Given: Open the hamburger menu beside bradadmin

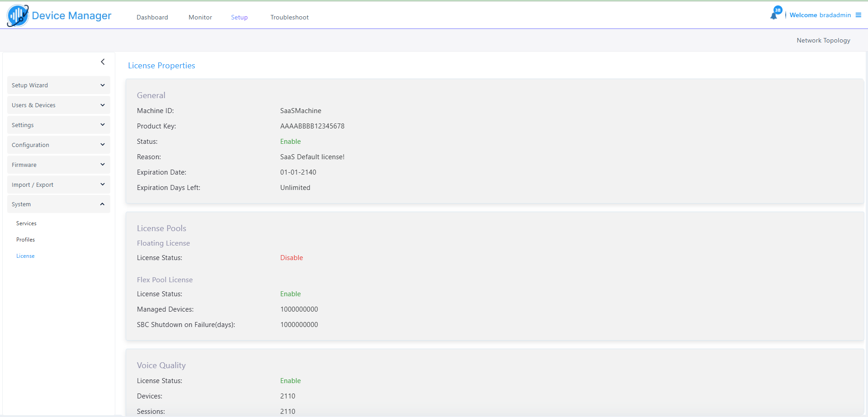Looking at the screenshot, I should pos(858,15).
